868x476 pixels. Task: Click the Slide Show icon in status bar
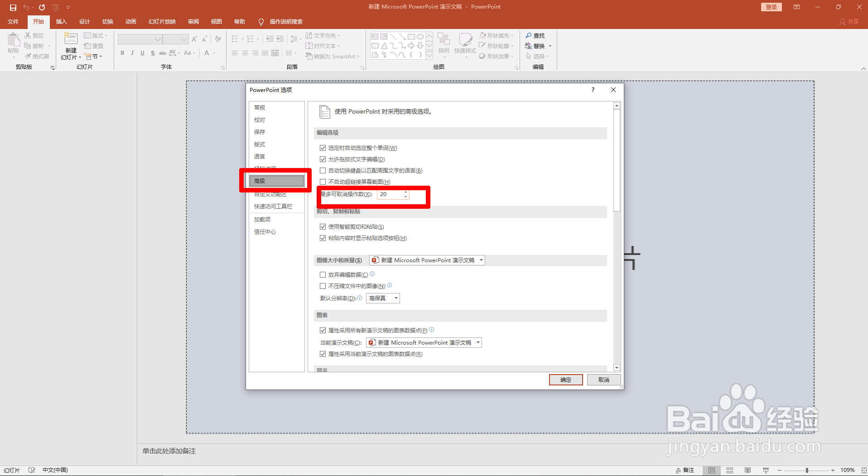(766, 471)
